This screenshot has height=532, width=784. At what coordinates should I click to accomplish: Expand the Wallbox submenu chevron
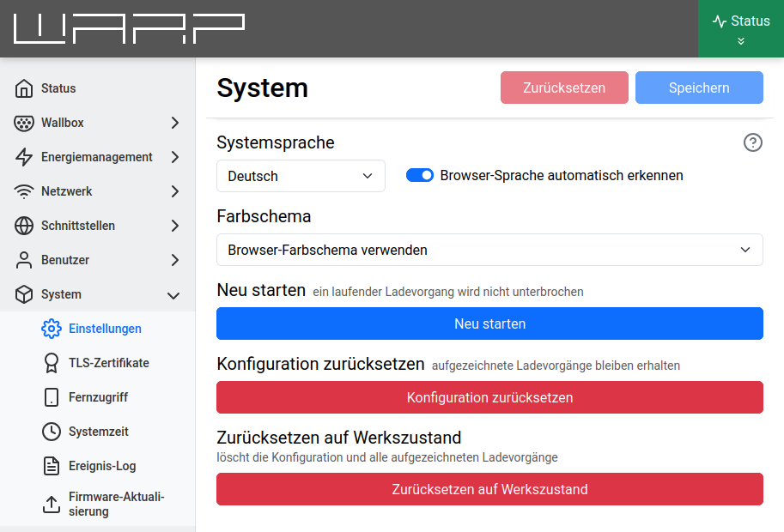pyautogui.click(x=174, y=123)
